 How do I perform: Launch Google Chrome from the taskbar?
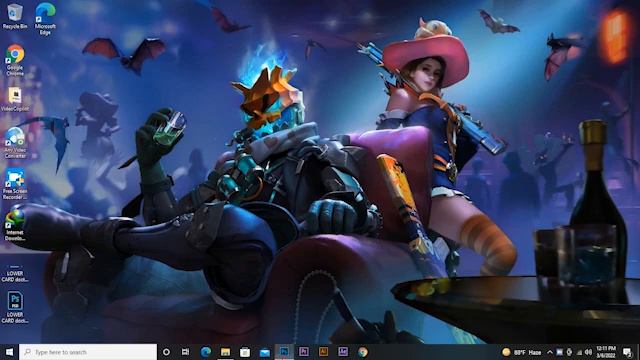coord(362,352)
